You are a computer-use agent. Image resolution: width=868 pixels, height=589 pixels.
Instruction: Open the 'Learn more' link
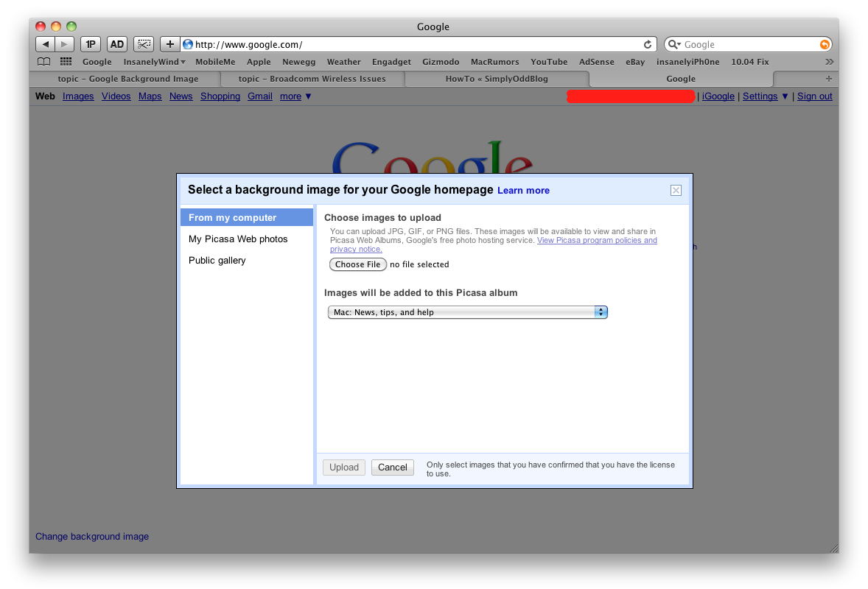tap(523, 190)
